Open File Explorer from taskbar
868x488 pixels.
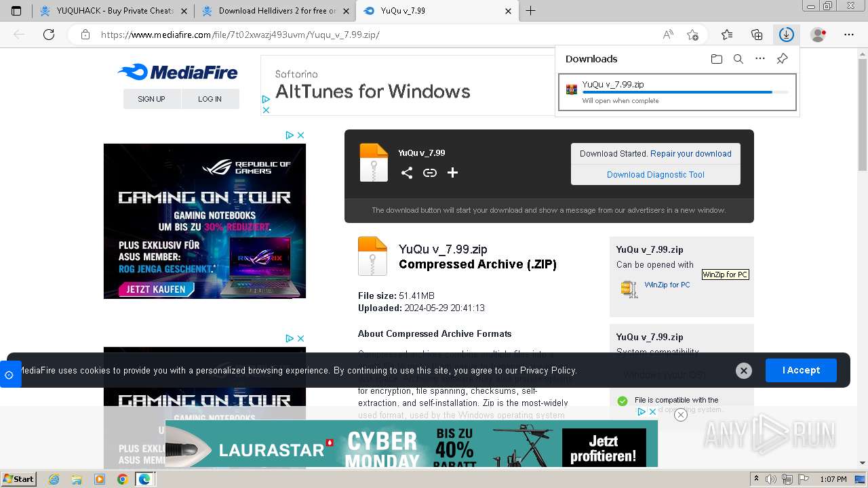pyautogui.click(x=77, y=479)
